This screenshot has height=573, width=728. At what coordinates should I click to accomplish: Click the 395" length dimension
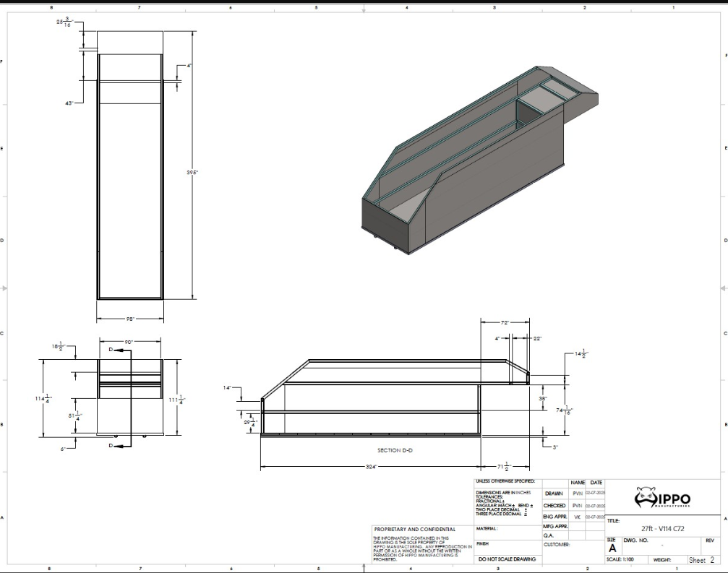pyautogui.click(x=192, y=173)
